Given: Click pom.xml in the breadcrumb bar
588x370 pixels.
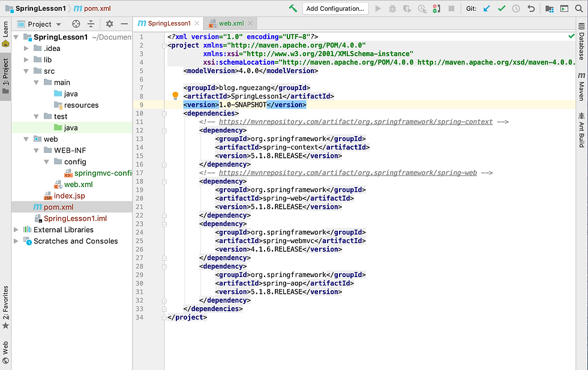Looking at the screenshot, I should (x=92, y=8).
